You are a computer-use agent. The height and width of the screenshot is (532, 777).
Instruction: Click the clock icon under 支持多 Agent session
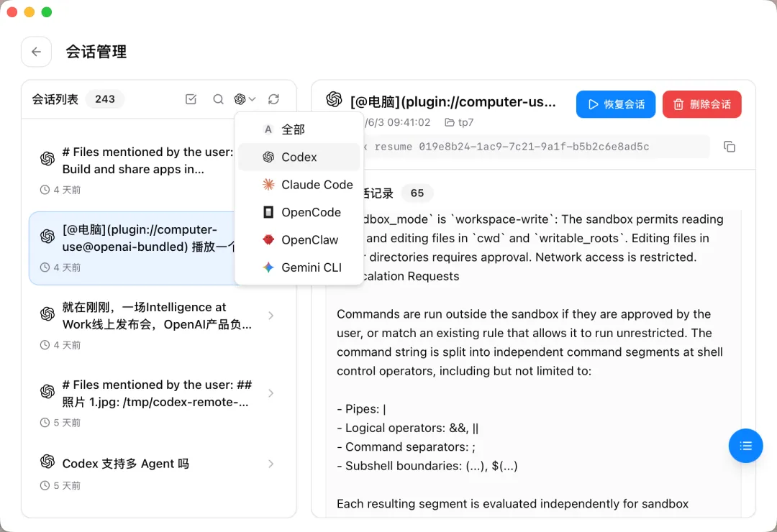(45, 485)
